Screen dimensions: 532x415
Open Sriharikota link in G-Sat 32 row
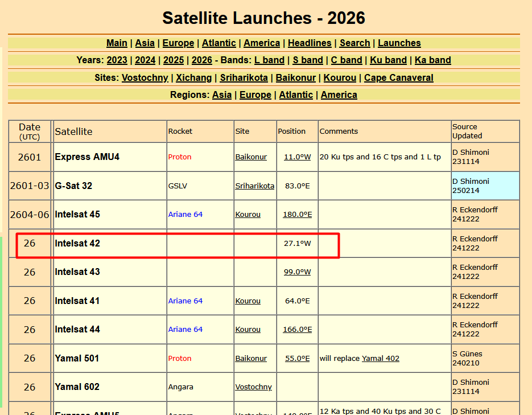pos(255,186)
